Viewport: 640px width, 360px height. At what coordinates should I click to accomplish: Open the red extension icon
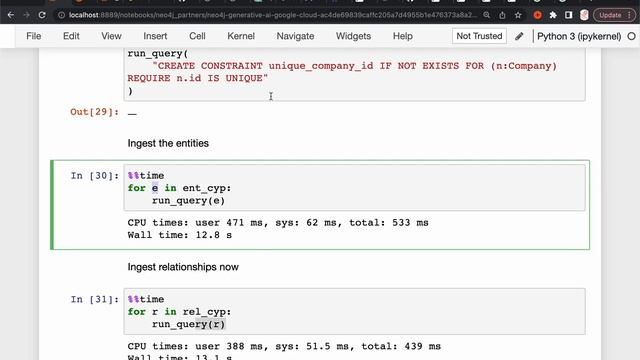pos(538,15)
